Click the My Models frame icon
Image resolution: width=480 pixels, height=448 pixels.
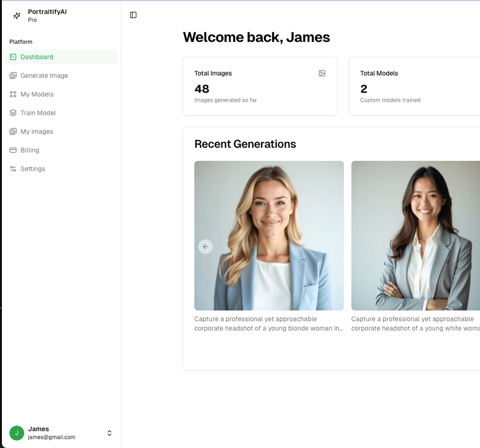click(13, 94)
